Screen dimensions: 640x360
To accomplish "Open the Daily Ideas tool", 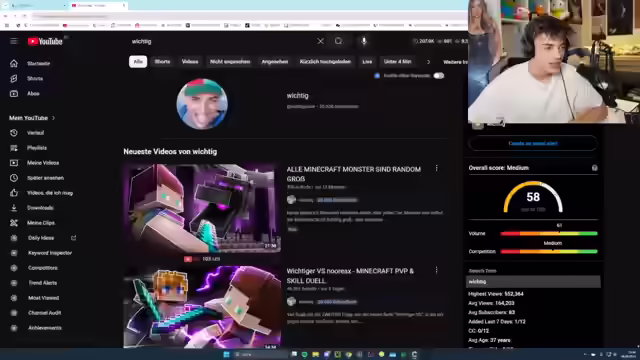I will point(41,238).
